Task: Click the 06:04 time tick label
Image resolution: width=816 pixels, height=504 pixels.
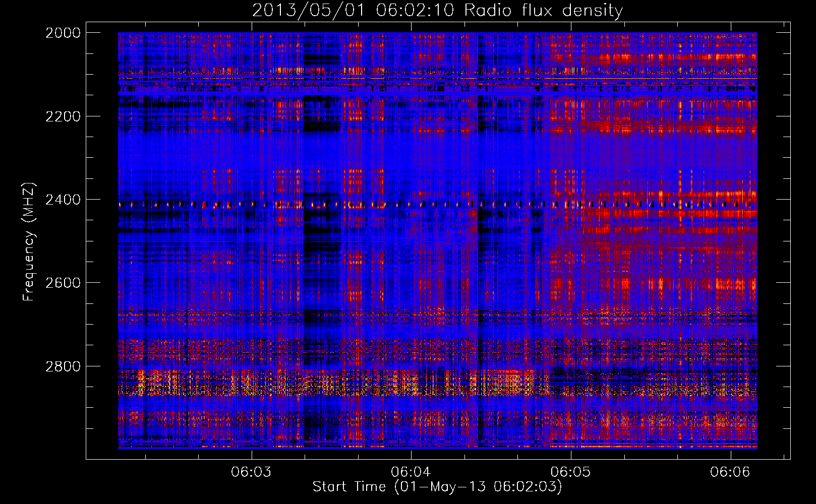Action: tap(411, 472)
